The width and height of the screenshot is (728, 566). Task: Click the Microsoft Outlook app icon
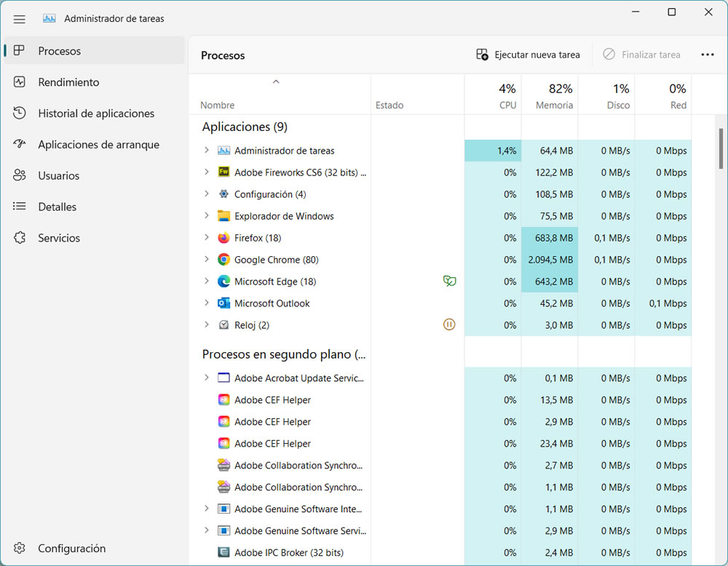(223, 303)
